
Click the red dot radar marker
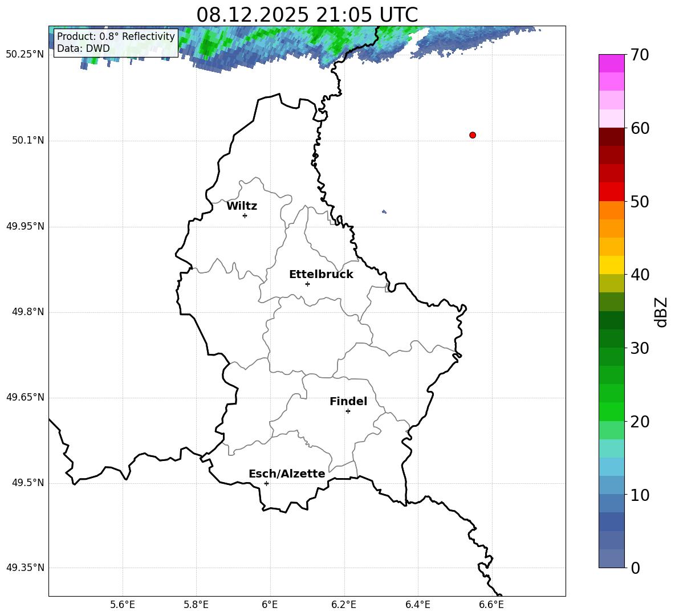click(472, 135)
